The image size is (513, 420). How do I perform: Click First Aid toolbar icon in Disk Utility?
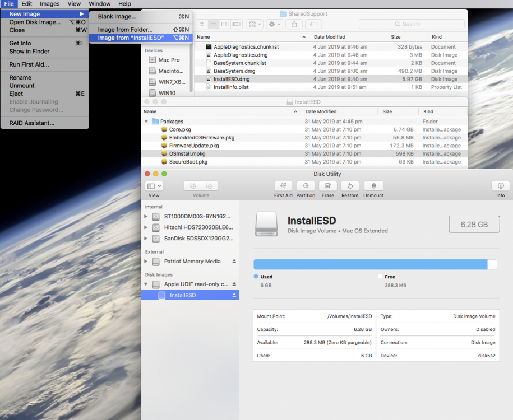point(283,186)
